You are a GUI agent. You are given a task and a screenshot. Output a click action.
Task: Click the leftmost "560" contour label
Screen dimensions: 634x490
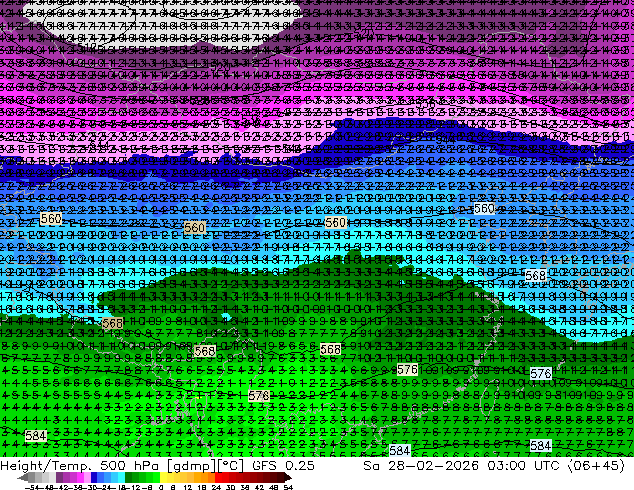pyautogui.click(x=51, y=219)
